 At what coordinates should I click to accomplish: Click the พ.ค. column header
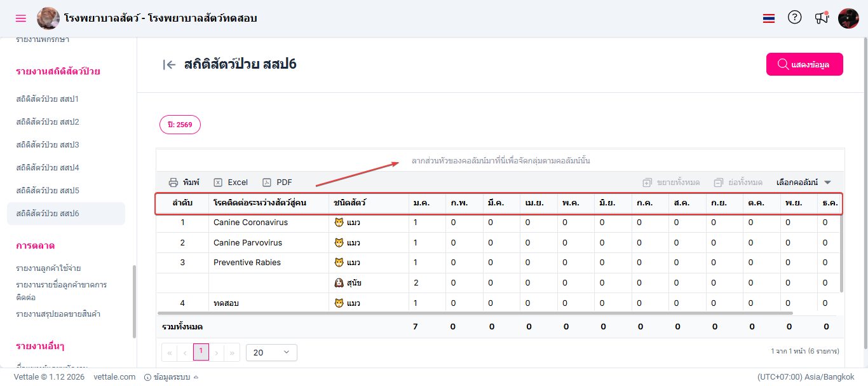point(576,203)
